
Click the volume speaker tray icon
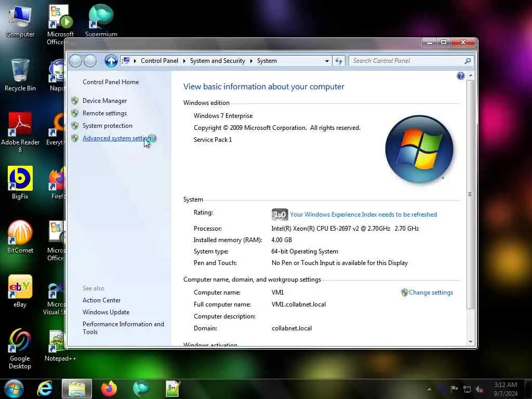[x=480, y=389]
